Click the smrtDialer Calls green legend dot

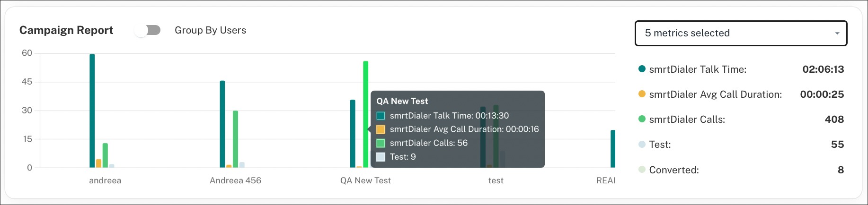tap(642, 119)
